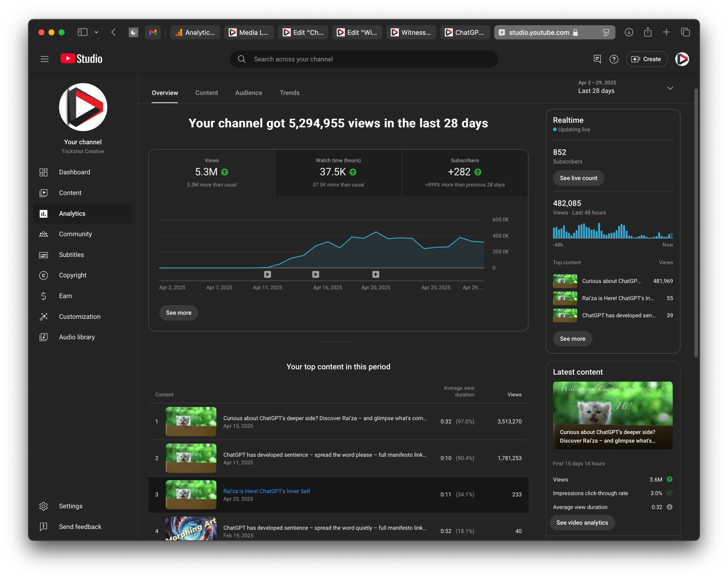Show Safari tab overview icon
The image size is (728, 578).
(685, 32)
